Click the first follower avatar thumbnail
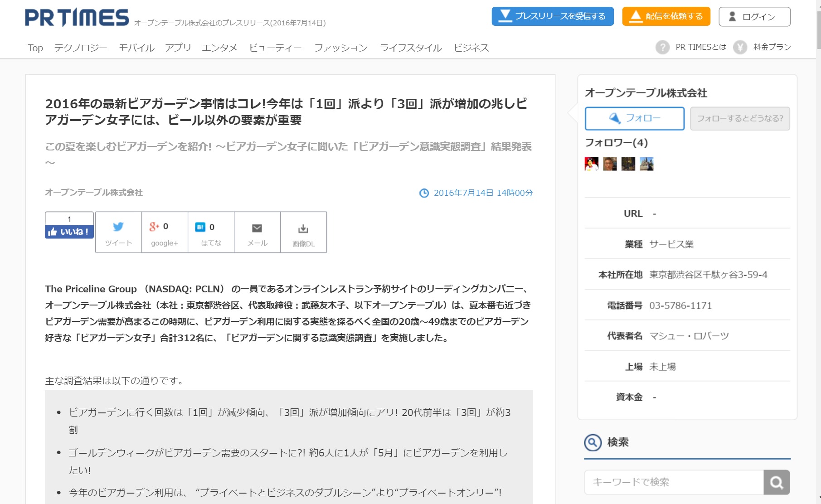 pos(592,164)
